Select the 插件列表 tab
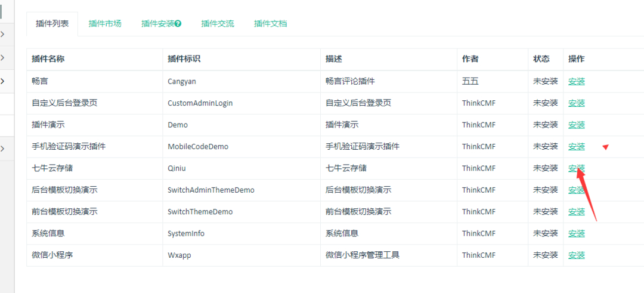The image size is (644, 293). 52,24
